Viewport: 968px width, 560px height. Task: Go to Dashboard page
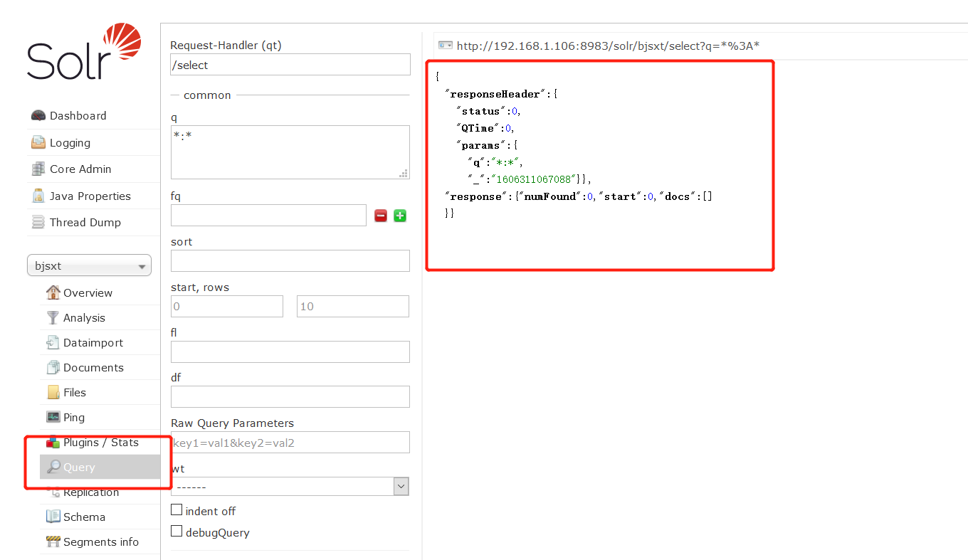[78, 116]
